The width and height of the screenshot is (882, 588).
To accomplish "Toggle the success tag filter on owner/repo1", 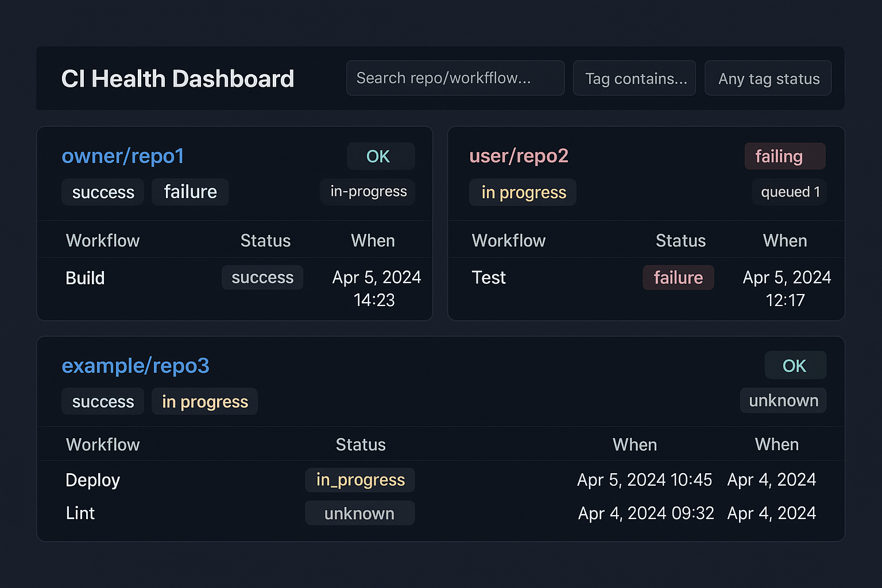I will click(x=102, y=192).
